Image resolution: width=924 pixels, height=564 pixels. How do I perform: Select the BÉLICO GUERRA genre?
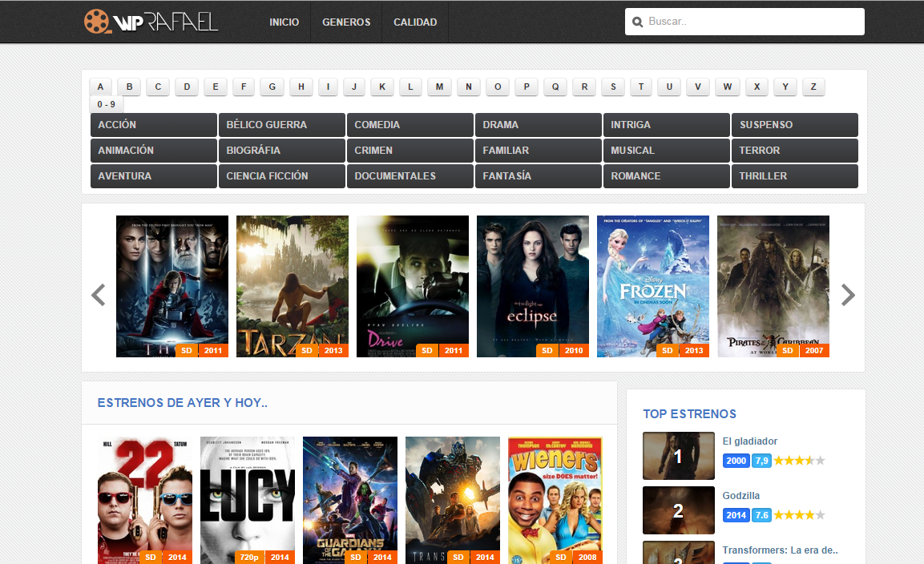pyautogui.click(x=281, y=125)
